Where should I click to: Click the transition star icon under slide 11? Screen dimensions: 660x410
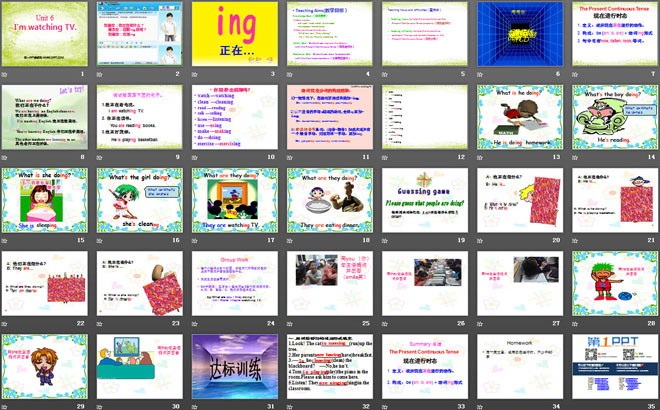[x=290, y=157]
